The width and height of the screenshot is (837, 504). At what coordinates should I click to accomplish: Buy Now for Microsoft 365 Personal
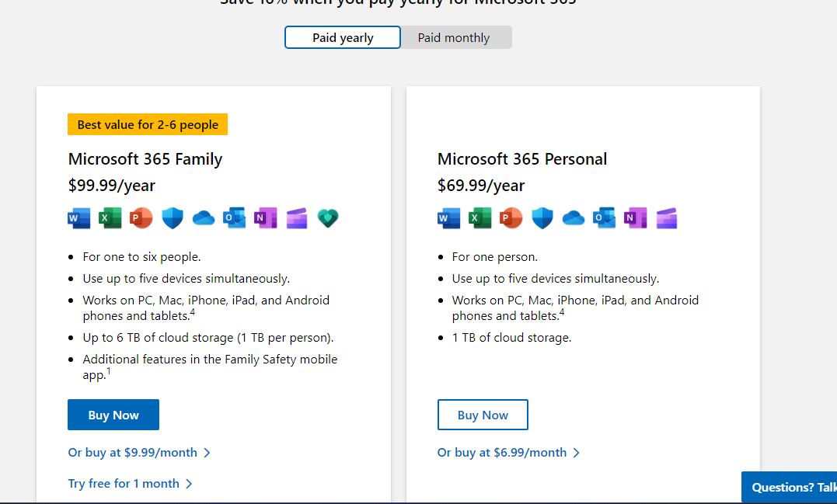click(x=482, y=414)
